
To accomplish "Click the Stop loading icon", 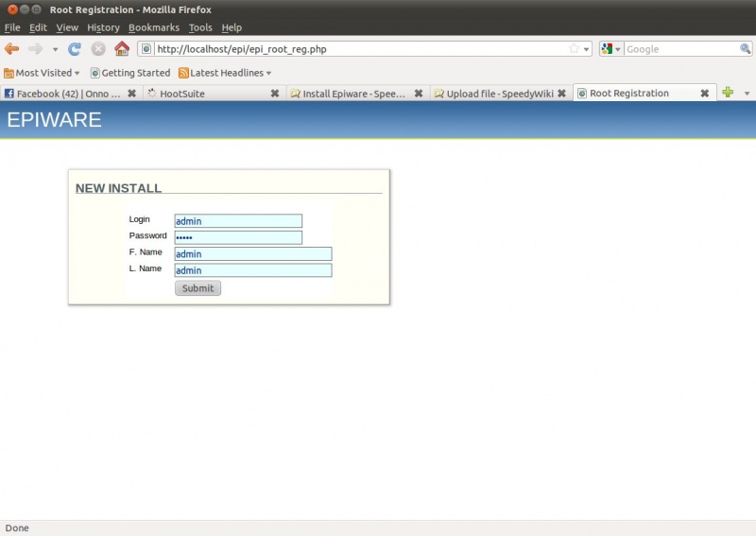I will 98,49.
